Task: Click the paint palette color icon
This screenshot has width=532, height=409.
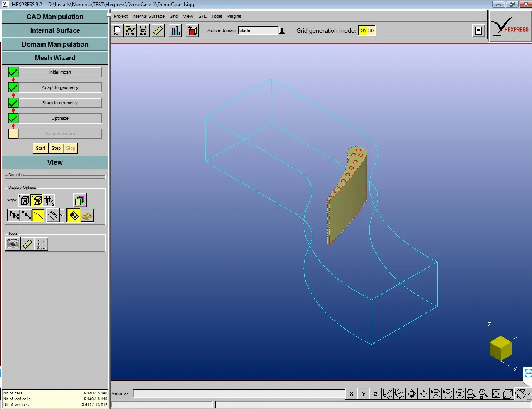Action: pyautogui.click(x=87, y=216)
